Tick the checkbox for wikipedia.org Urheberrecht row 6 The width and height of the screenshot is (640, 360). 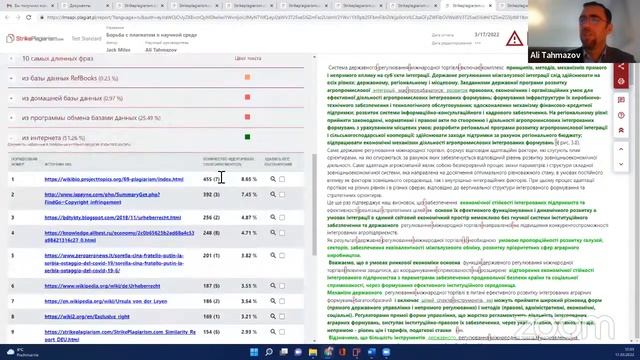click(x=282, y=286)
